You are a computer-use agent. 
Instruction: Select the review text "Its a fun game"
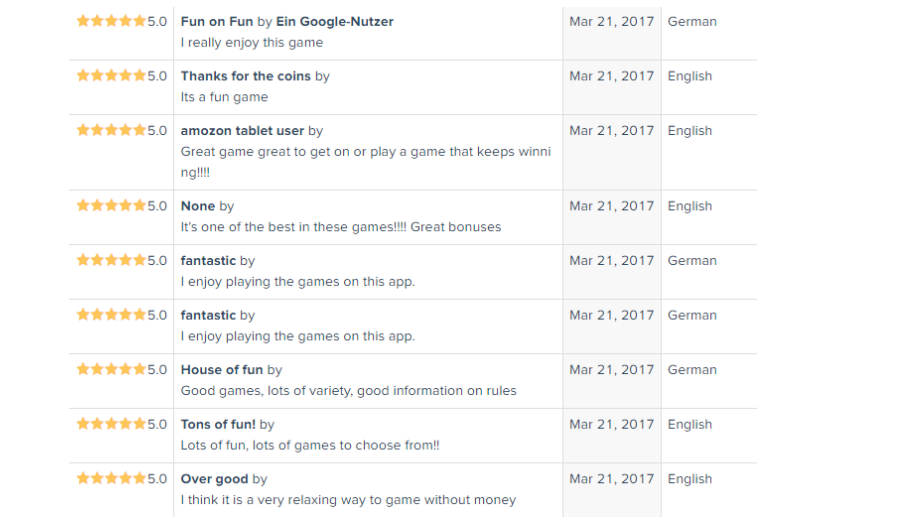tap(224, 97)
